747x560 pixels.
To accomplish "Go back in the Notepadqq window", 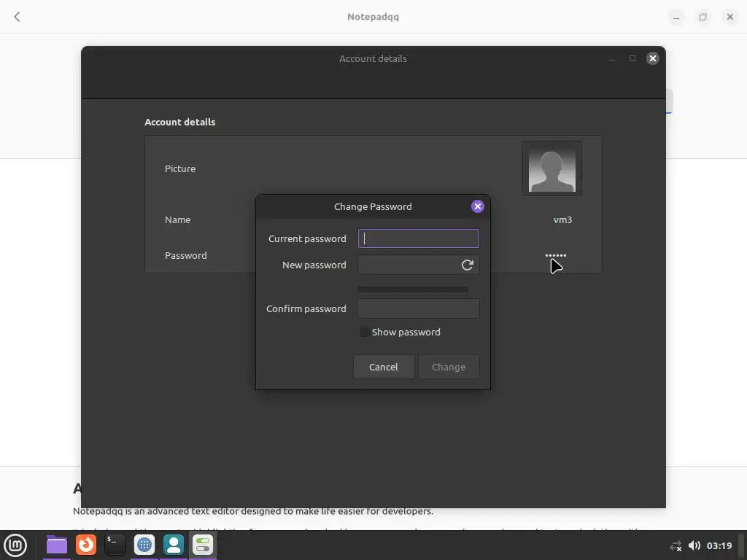I will (18, 17).
